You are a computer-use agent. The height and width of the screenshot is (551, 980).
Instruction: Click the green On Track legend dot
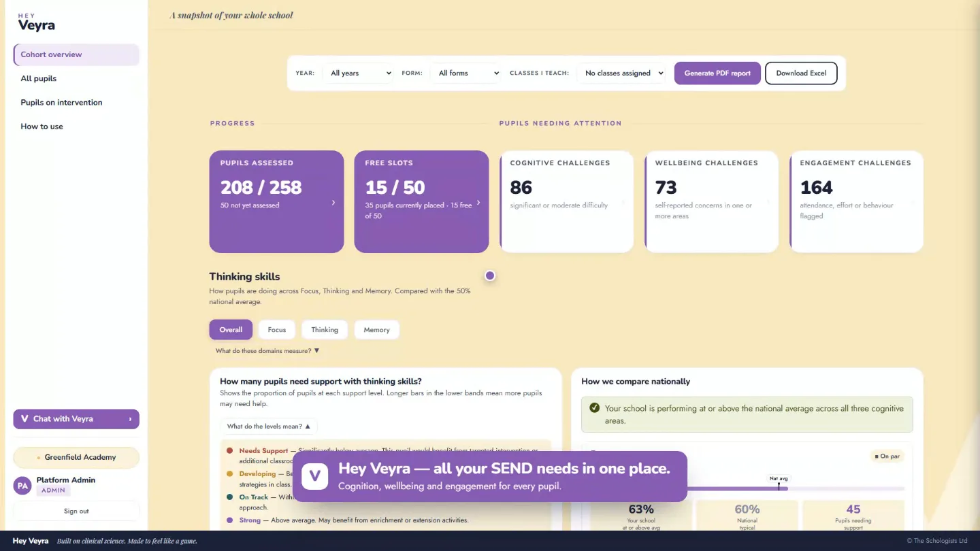point(230,497)
